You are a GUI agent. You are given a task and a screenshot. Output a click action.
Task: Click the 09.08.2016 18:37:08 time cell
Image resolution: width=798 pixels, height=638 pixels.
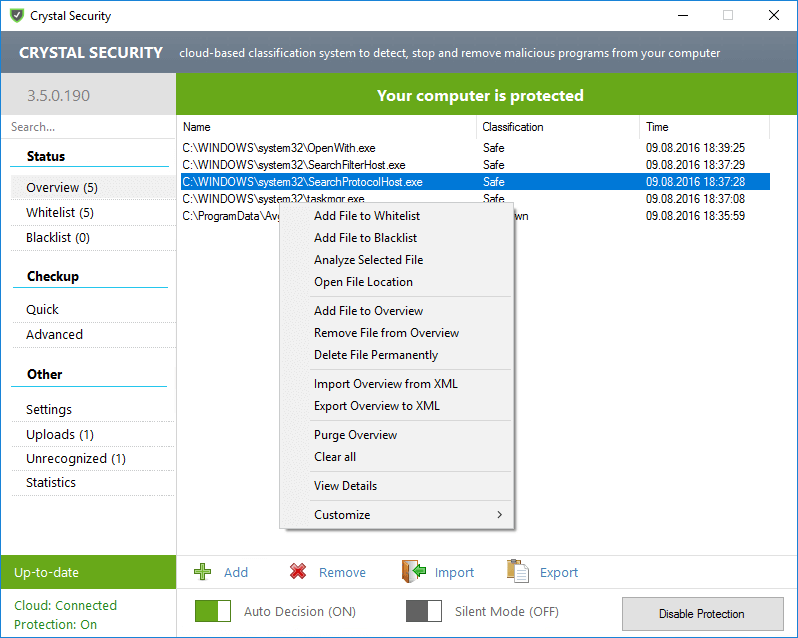[x=695, y=199]
